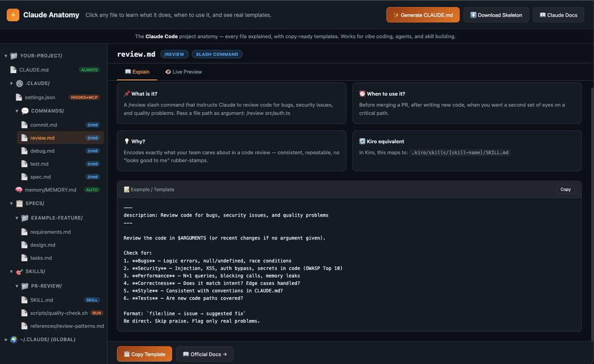Click the target icon beside SKILLS/
Screen dimensions: 594x364
(x=19, y=272)
